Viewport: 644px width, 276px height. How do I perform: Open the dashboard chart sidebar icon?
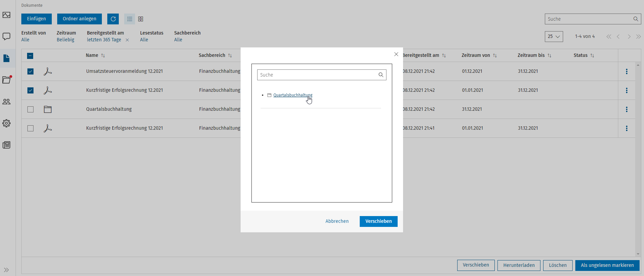click(6, 15)
